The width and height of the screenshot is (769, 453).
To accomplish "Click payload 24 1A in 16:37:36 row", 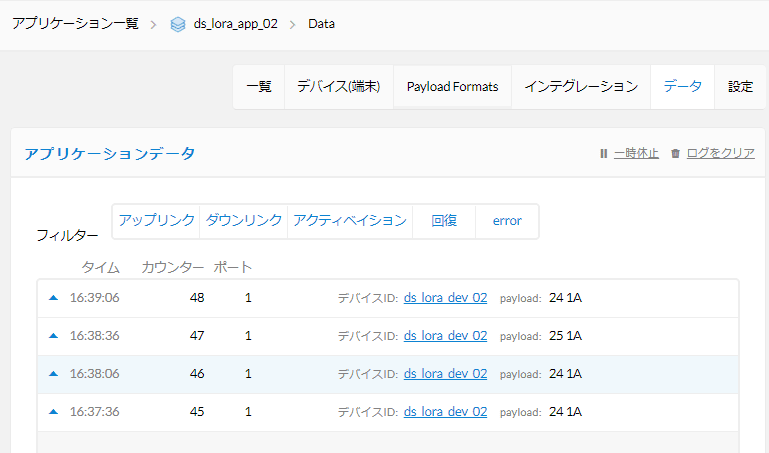I will tap(565, 412).
